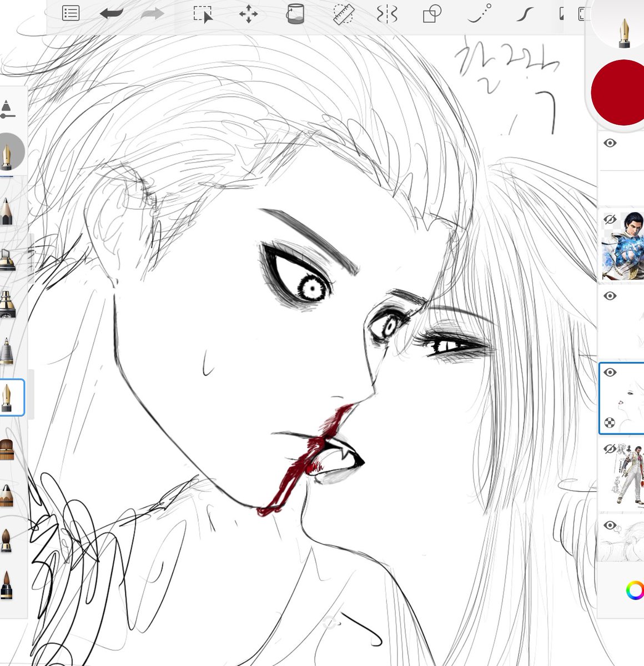Show the hidden white suit reference layer
644x666 pixels.
pyautogui.click(x=610, y=449)
